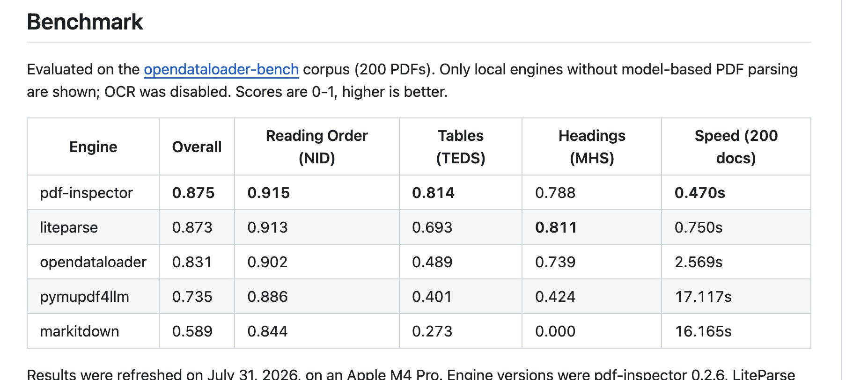This screenshot has width=868, height=380.
Task: Click pymupdf4llm speed value 17.117s
Action: [x=703, y=297]
